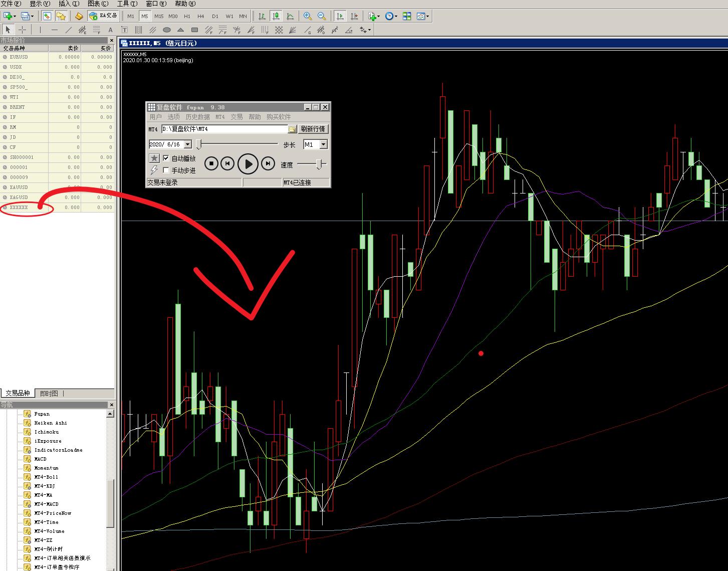This screenshot has width=728, height=571.
Task: Click the 速度 speed slider handle
Action: point(320,164)
